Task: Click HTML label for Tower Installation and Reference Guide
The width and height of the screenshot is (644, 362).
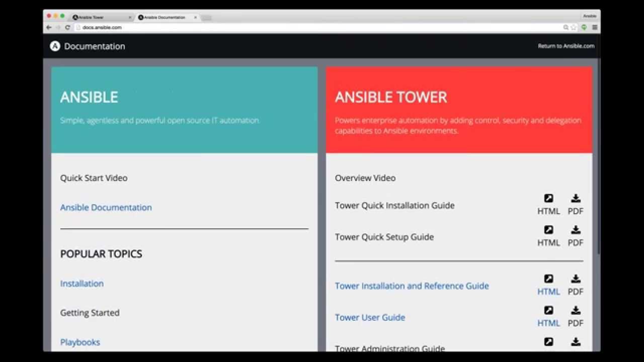Action: [548, 292]
